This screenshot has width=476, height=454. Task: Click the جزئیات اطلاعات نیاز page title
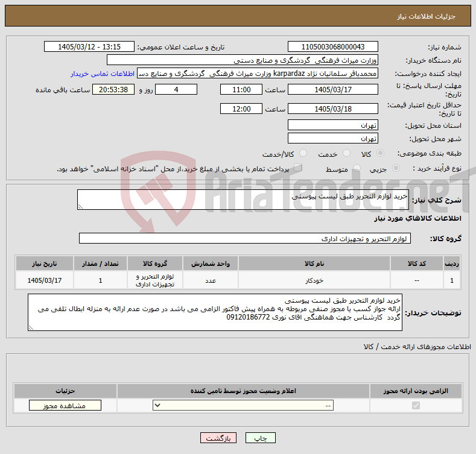(x=426, y=16)
